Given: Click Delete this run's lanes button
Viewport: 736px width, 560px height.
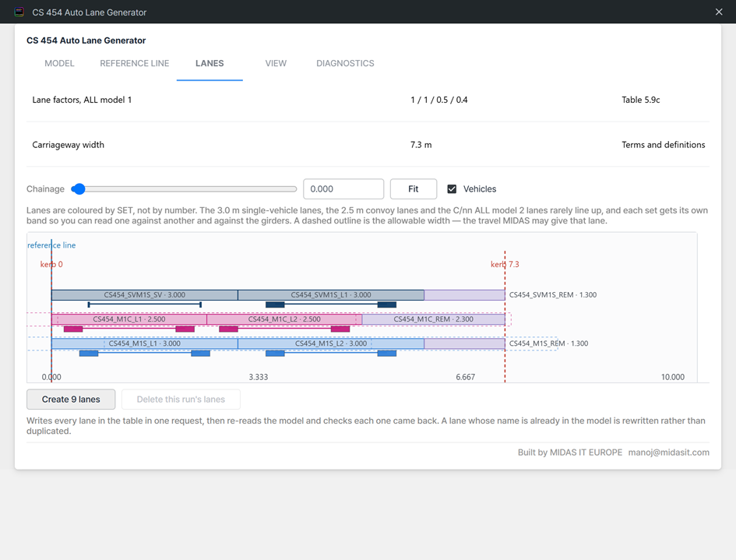Looking at the screenshot, I should coord(181,399).
